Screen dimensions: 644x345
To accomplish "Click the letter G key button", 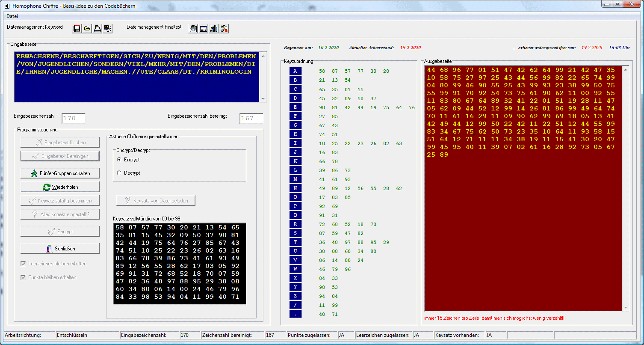I will click(295, 125).
